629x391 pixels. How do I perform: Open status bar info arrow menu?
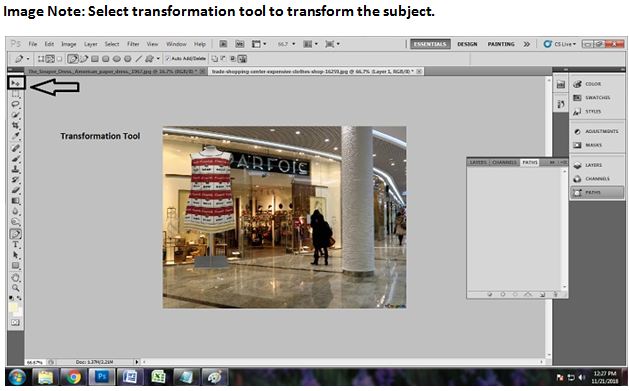[x=137, y=362]
